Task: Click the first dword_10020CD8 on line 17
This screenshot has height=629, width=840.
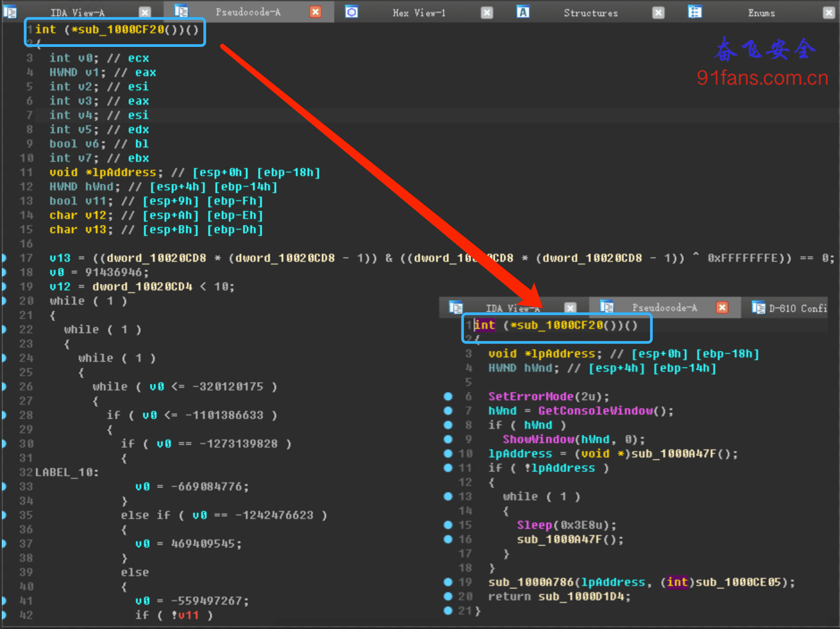Action: point(156,258)
